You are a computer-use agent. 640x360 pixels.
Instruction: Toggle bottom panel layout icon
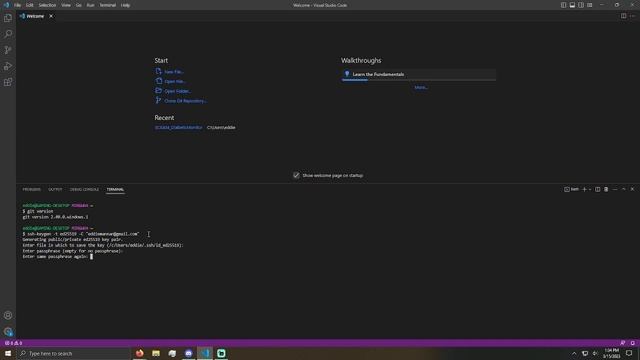572,5
